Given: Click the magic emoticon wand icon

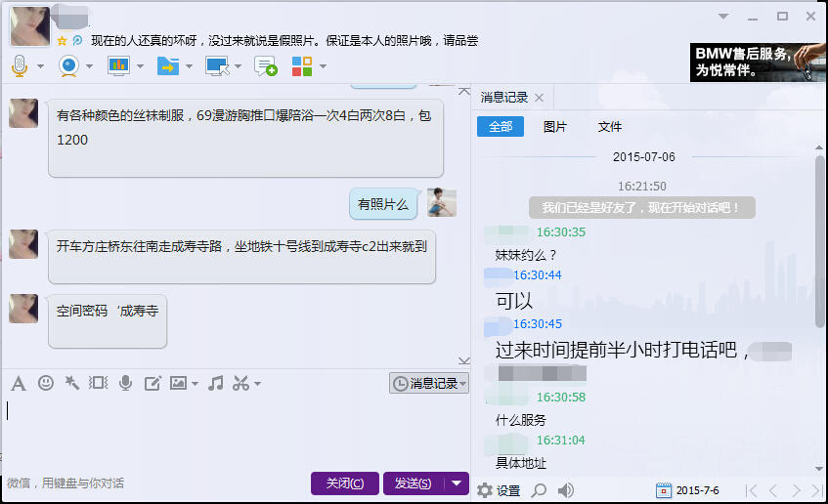Looking at the screenshot, I should (71, 383).
